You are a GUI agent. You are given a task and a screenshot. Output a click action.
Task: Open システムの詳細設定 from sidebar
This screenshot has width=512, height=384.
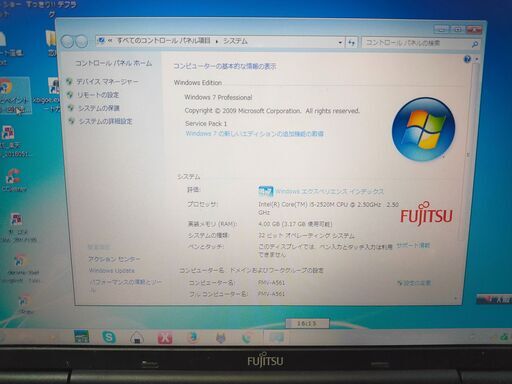click(106, 121)
